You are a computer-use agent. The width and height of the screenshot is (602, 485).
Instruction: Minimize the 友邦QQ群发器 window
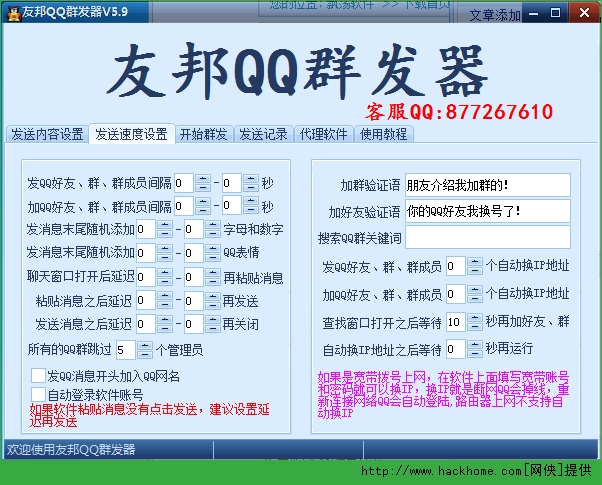[533, 13]
